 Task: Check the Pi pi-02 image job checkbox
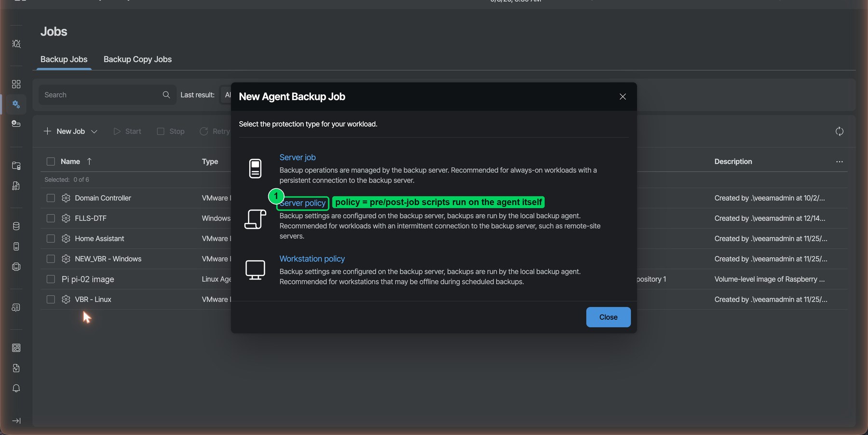click(x=51, y=279)
